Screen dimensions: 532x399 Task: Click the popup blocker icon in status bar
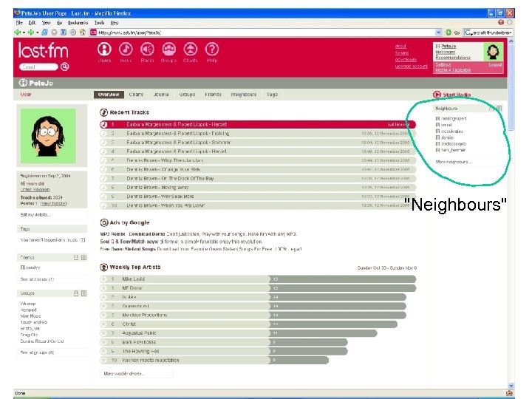point(509,393)
